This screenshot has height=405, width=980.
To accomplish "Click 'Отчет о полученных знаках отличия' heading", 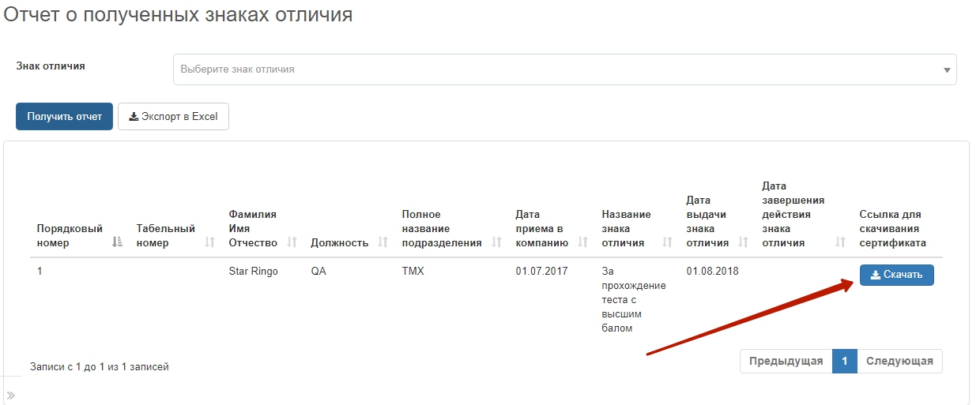I will pyautogui.click(x=178, y=14).
